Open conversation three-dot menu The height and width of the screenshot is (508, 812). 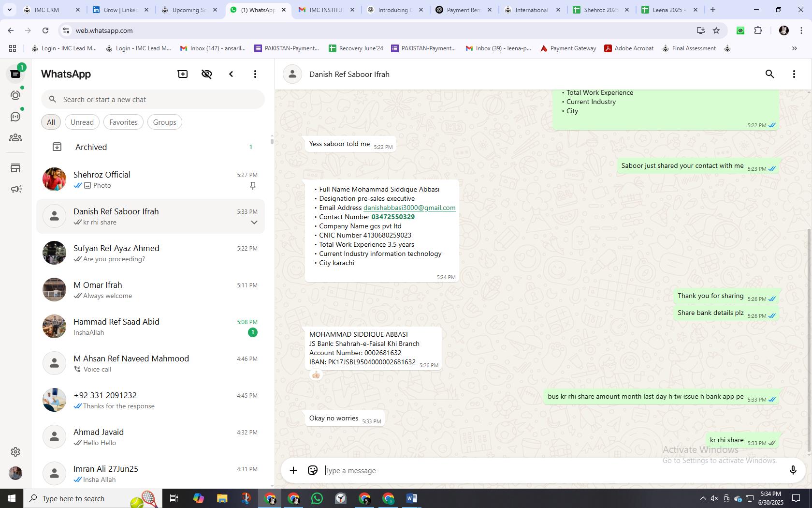(794, 74)
